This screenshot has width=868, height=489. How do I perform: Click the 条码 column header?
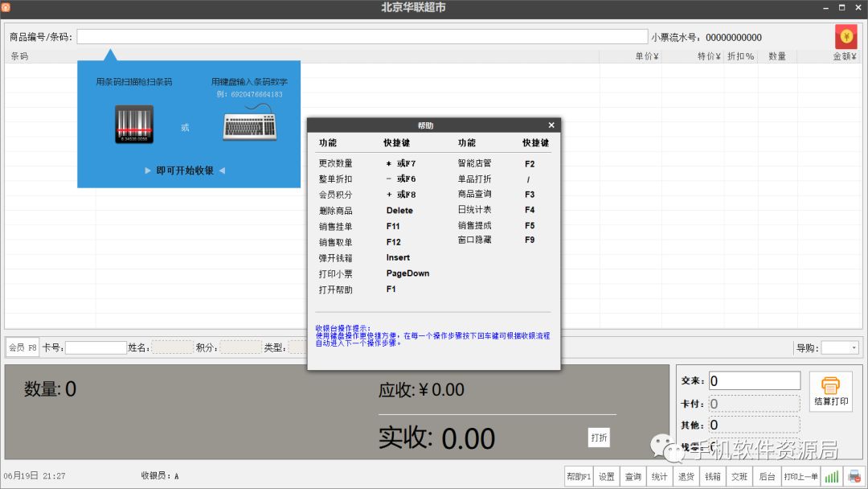coord(19,56)
